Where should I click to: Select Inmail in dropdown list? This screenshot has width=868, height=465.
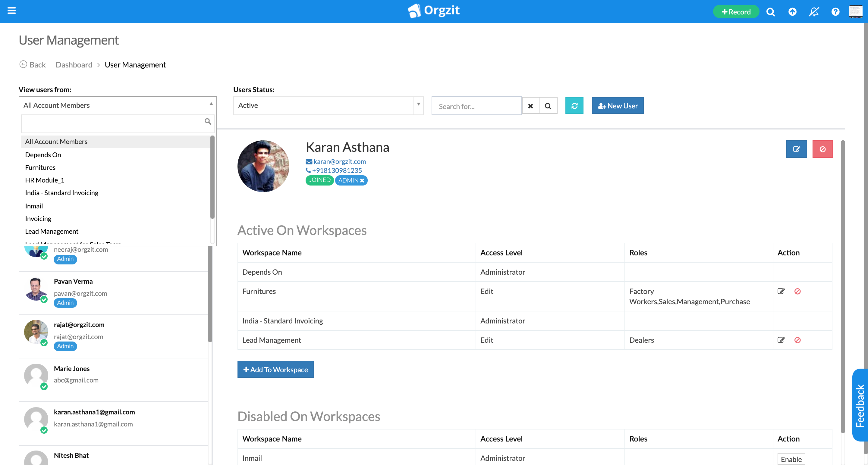click(x=115, y=206)
